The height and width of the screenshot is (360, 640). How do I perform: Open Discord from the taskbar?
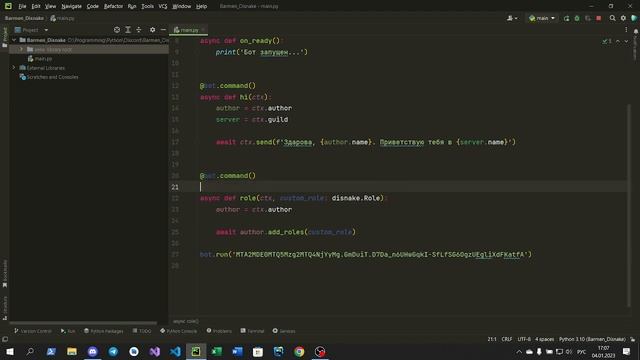coord(93,351)
